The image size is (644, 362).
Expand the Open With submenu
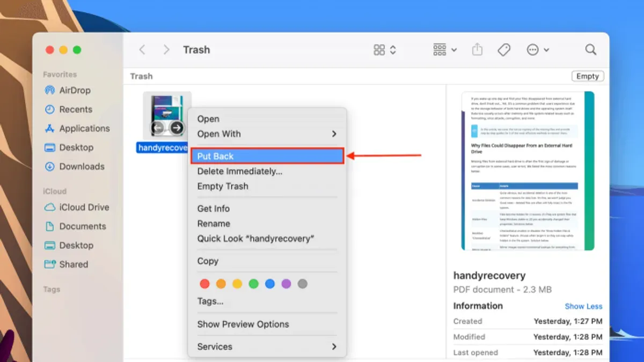[x=267, y=134]
